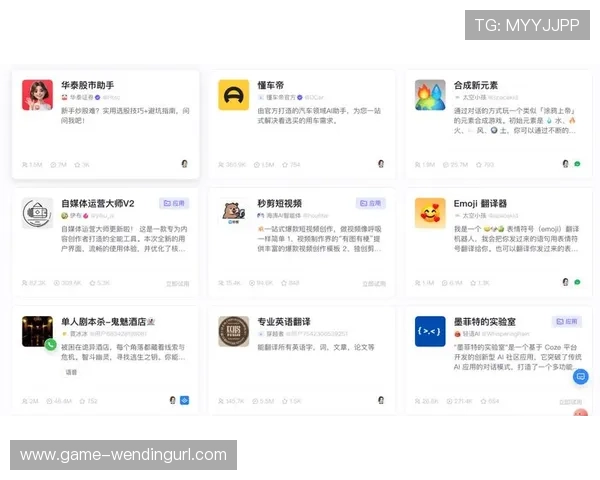Click the Doubao platform icon on 专业英语翻译
The height and width of the screenshot is (480, 600).
click(381, 400)
